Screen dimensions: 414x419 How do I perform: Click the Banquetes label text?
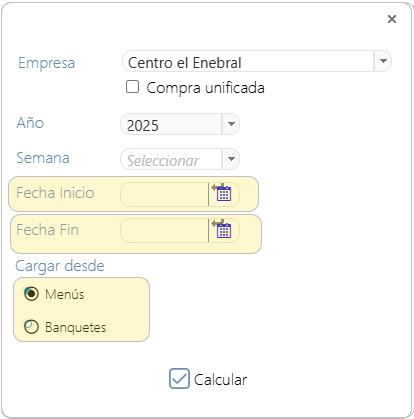[76, 327]
